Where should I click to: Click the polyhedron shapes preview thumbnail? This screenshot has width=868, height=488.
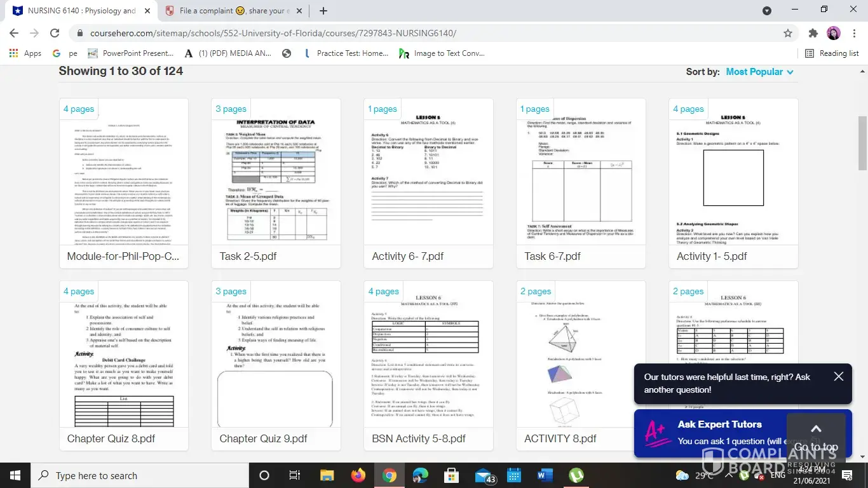pyautogui.click(x=581, y=354)
